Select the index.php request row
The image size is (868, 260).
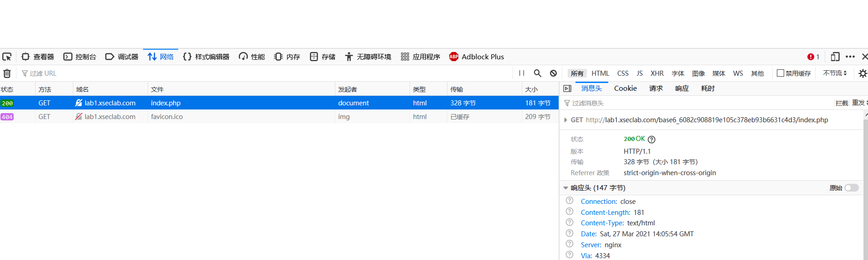pos(279,103)
